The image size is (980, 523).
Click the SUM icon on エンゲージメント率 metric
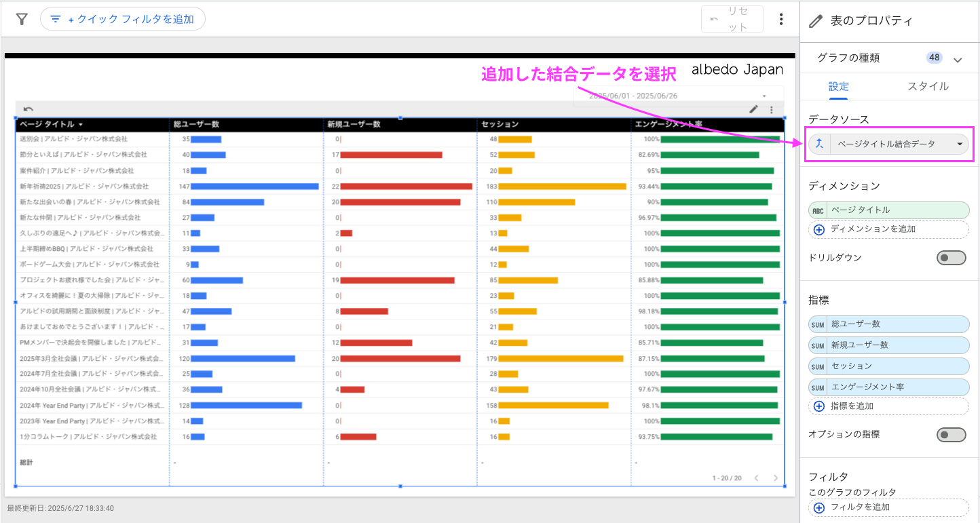tap(818, 387)
